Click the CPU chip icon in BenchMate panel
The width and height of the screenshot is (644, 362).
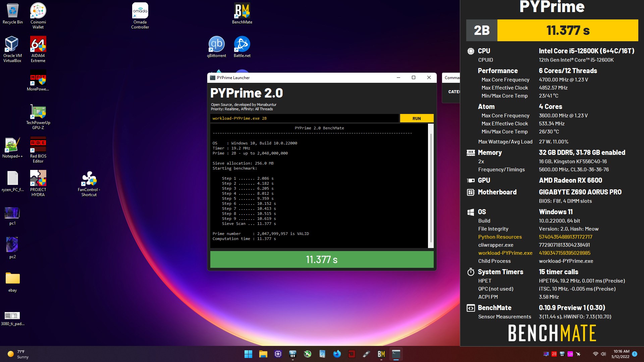coord(471,51)
